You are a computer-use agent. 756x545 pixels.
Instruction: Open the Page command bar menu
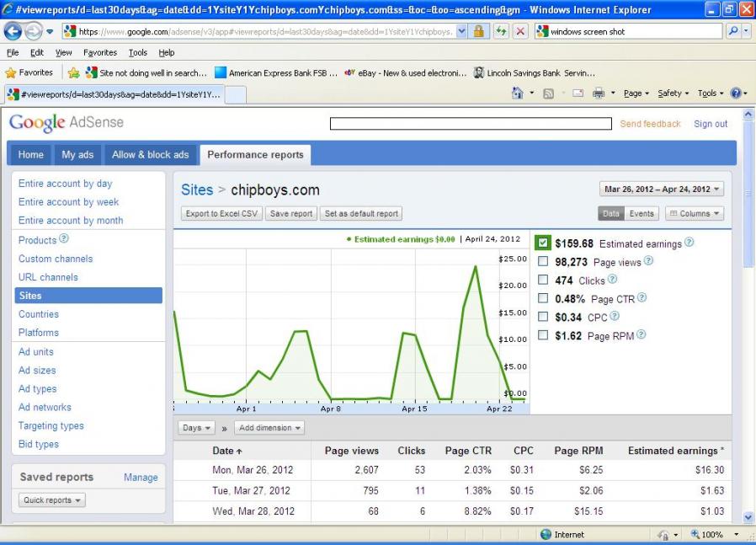tap(636, 94)
